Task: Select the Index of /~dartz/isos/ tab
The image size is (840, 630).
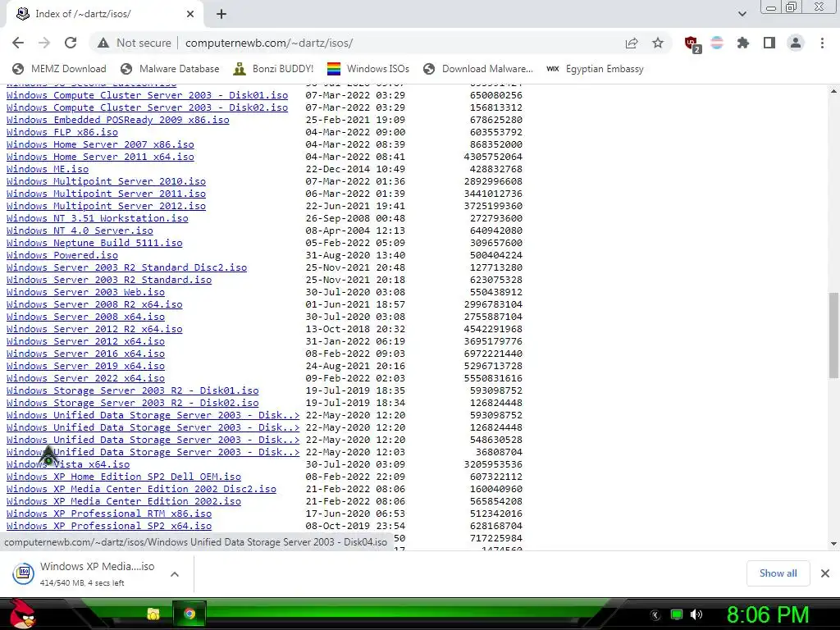Action: coord(104,14)
